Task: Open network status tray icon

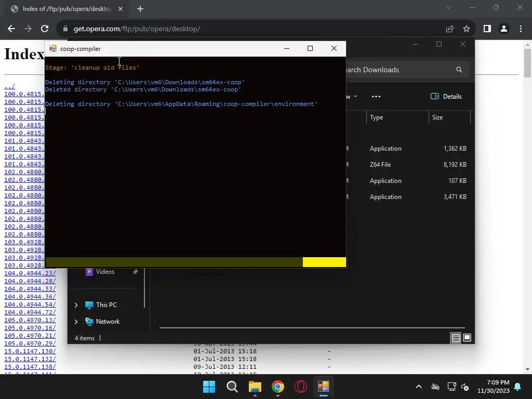Action: coord(451,387)
